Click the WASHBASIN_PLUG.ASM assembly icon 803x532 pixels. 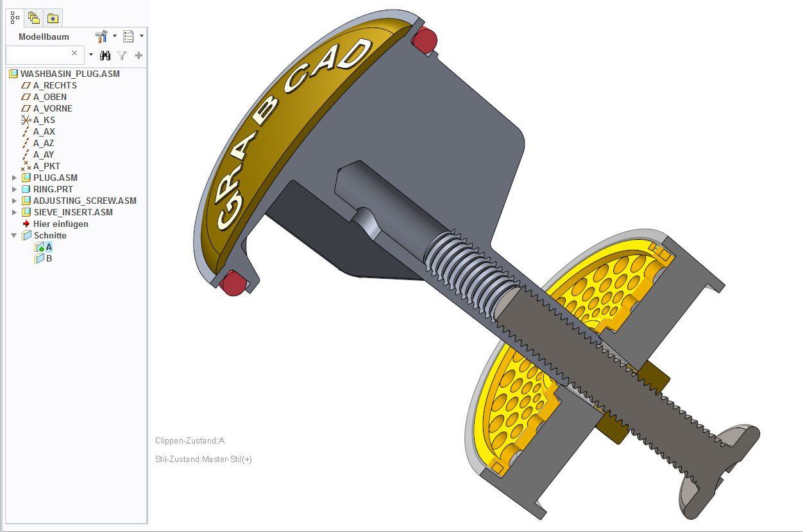[13, 74]
